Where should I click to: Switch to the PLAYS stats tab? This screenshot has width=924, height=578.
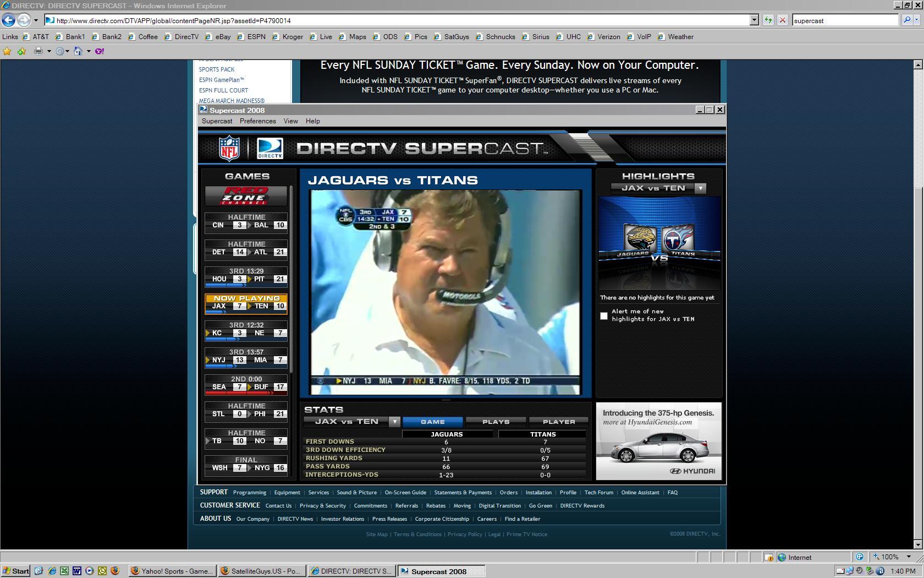click(x=496, y=422)
